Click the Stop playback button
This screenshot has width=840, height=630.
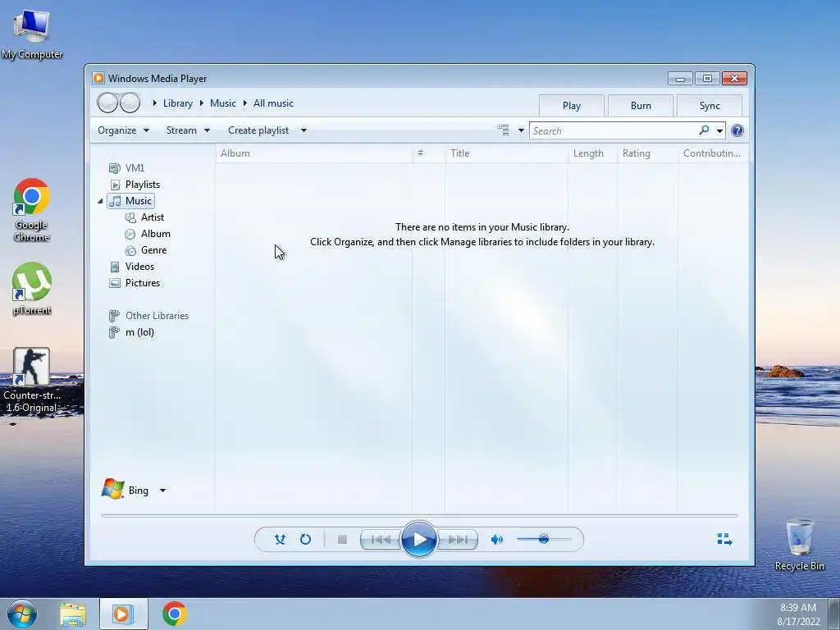(342, 540)
